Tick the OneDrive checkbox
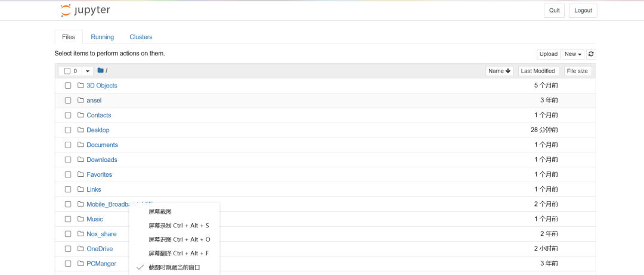644x275 pixels. click(68, 249)
